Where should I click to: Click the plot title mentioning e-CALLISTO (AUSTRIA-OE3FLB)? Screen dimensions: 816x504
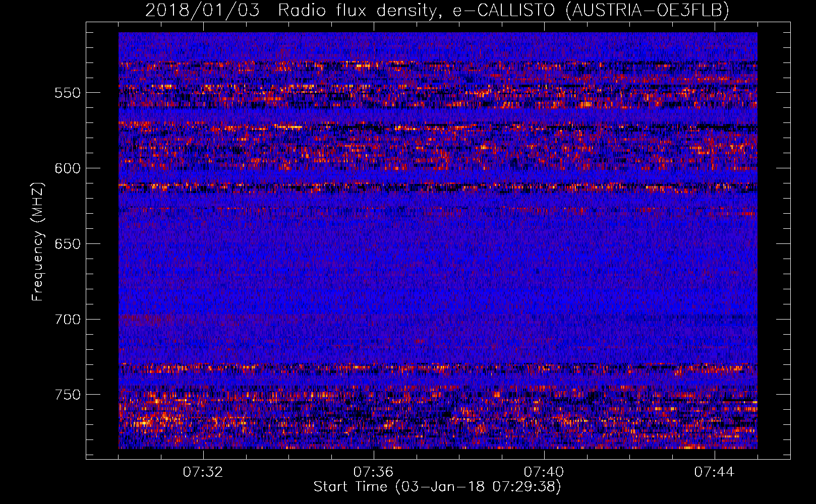(x=437, y=10)
